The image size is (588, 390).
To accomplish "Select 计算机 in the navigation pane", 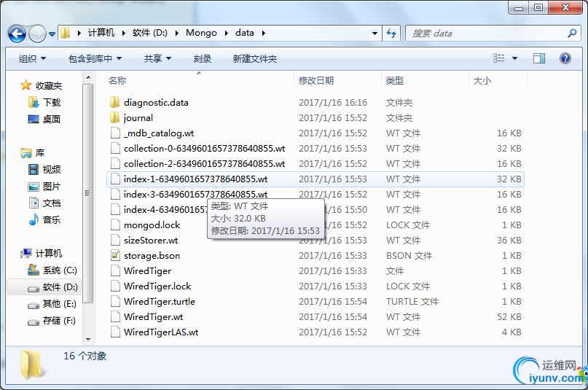I will (48, 254).
